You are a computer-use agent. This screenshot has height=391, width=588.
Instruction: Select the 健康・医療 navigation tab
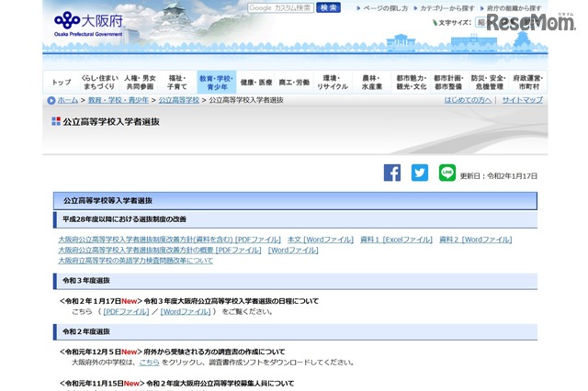(x=256, y=82)
